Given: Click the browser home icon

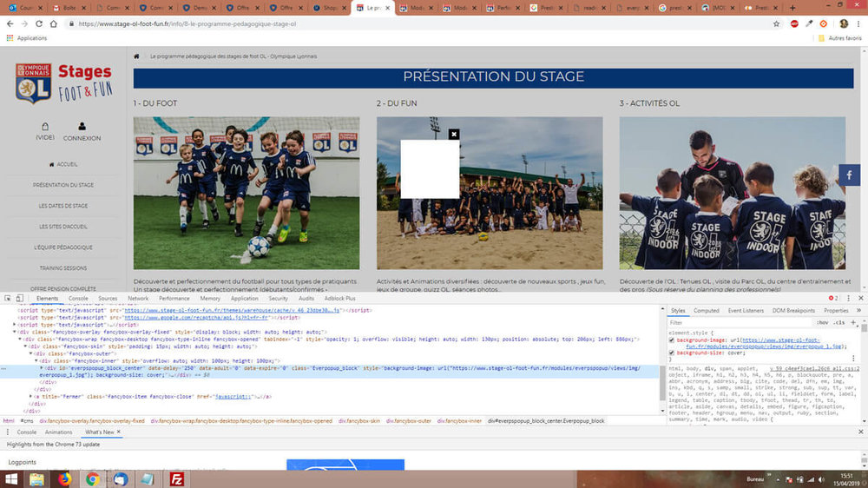Looking at the screenshot, I should [x=54, y=23].
